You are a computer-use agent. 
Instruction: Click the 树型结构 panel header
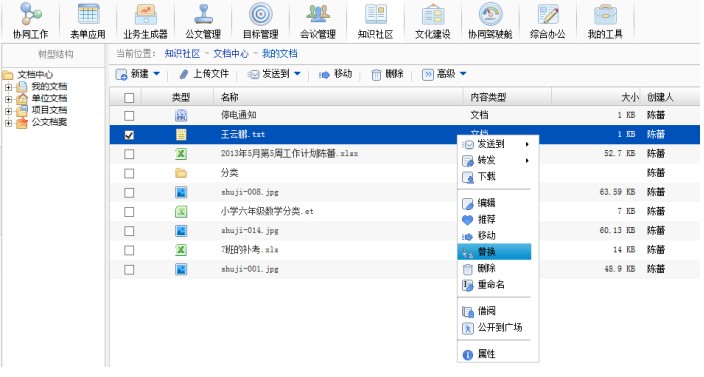(55, 55)
